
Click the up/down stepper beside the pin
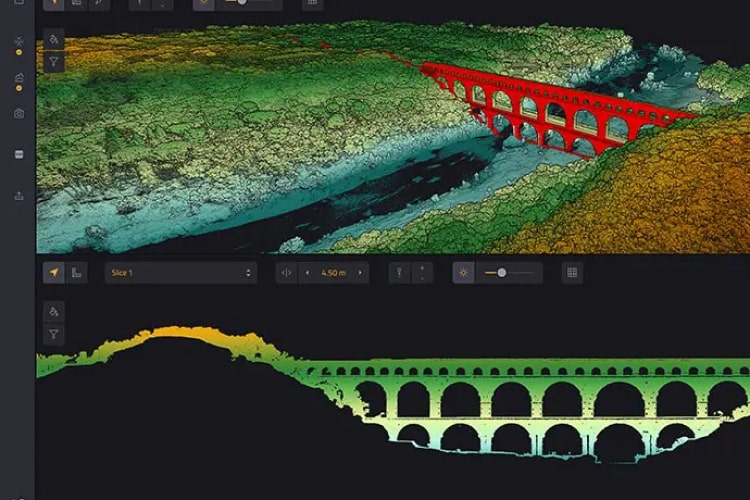pos(422,273)
